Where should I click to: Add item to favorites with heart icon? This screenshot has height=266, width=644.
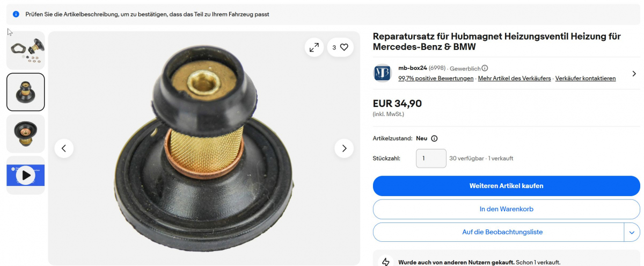tap(340, 47)
